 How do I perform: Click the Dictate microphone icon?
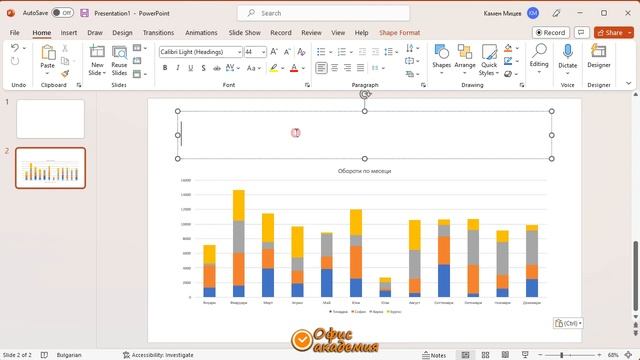pyautogui.click(x=567, y=52)
